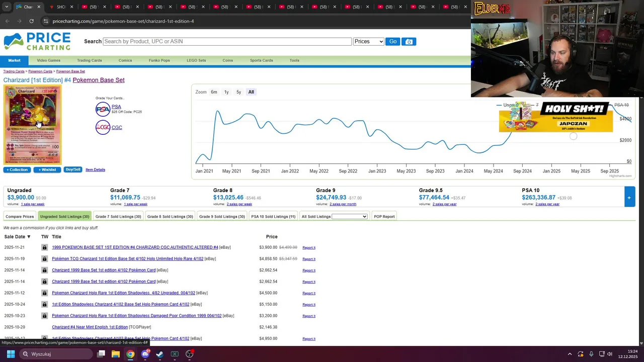Screen dimensions: 644x362
Task: Switch to Grade 8 Sold Listings tab
Action: [170, 217]
